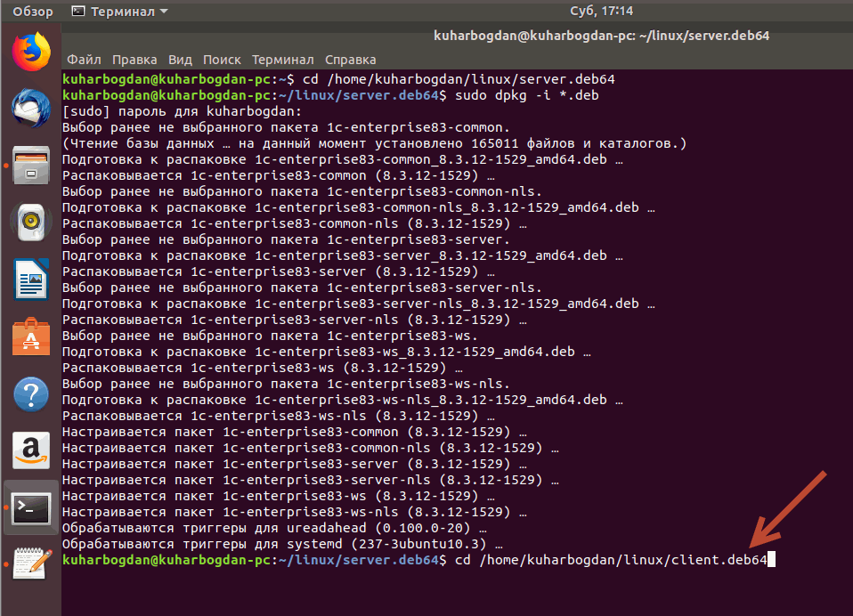Screen dimensions: 853x616
Task: Open the Поиск menu
Action: (222, 60)
